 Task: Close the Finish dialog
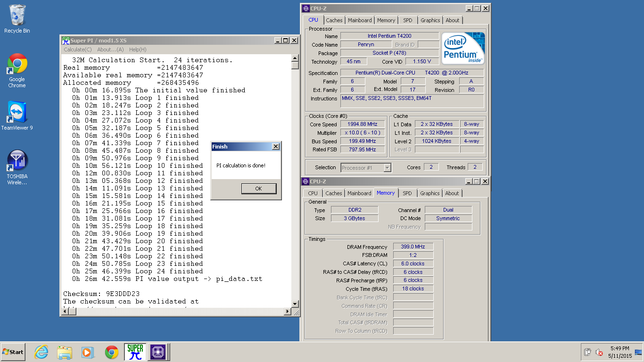(276, 147)
